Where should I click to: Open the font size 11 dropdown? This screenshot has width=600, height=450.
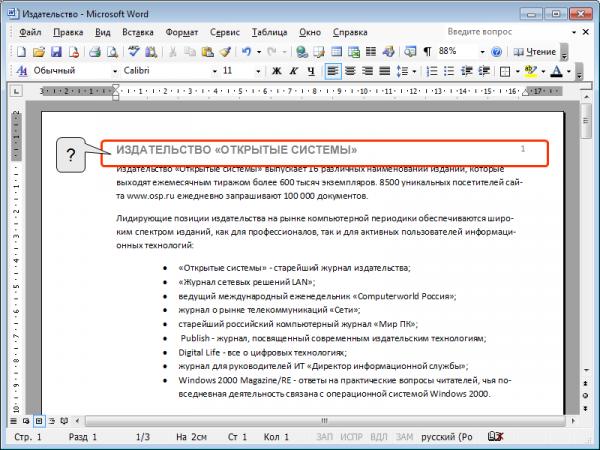pyautogui.click(x=258, y=71)
